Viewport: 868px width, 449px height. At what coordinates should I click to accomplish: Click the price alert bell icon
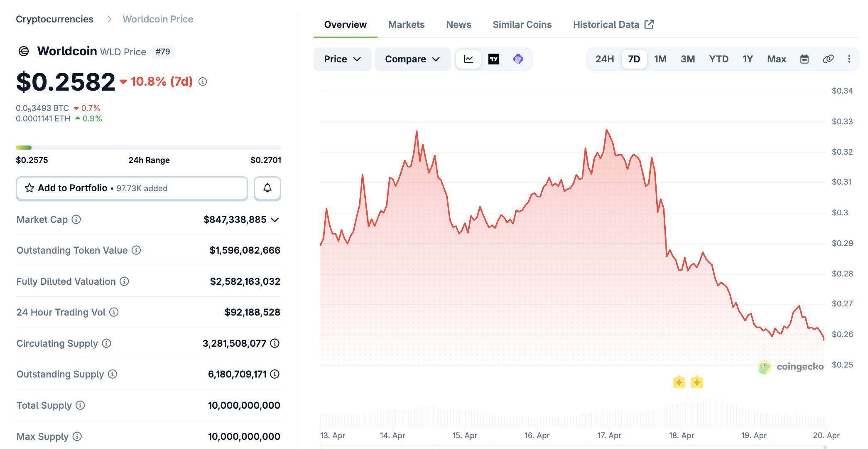click(x=267, y=188)
